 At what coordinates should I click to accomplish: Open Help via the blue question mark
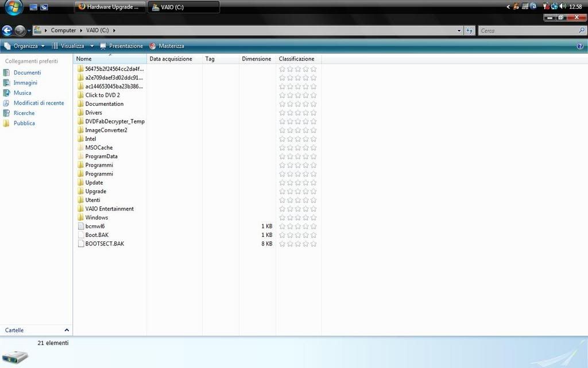pos(580,46)
